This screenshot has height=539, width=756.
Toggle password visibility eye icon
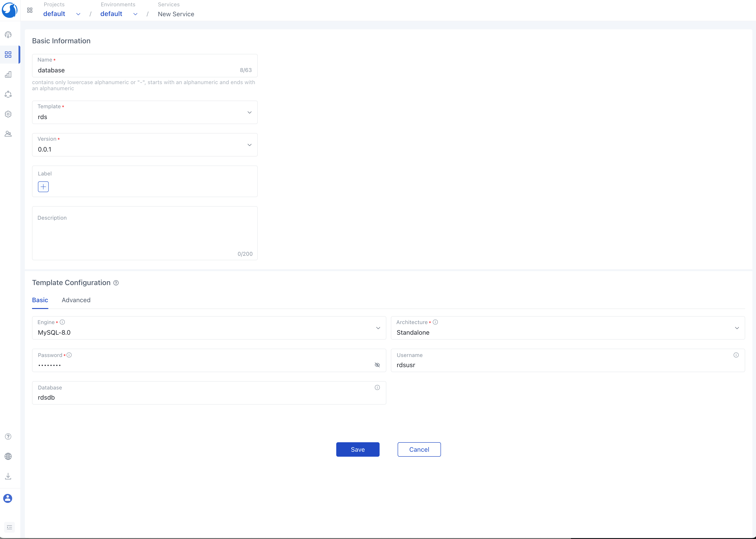tap(377, 365)
